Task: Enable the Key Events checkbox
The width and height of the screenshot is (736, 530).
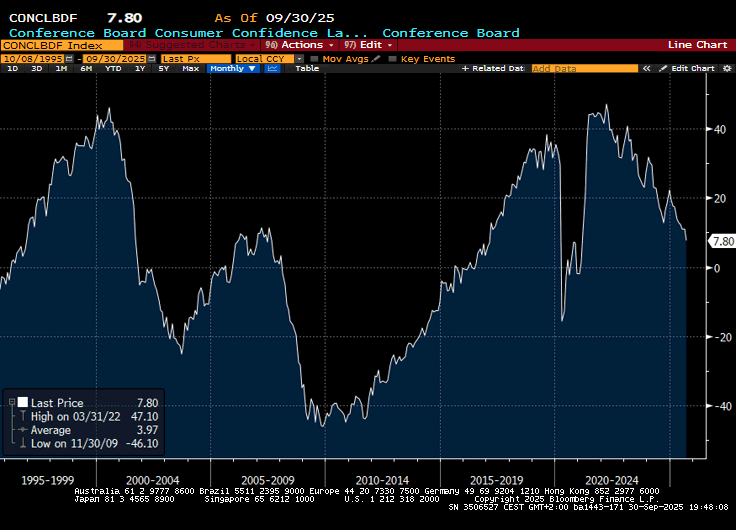Action: click(391, 58)
